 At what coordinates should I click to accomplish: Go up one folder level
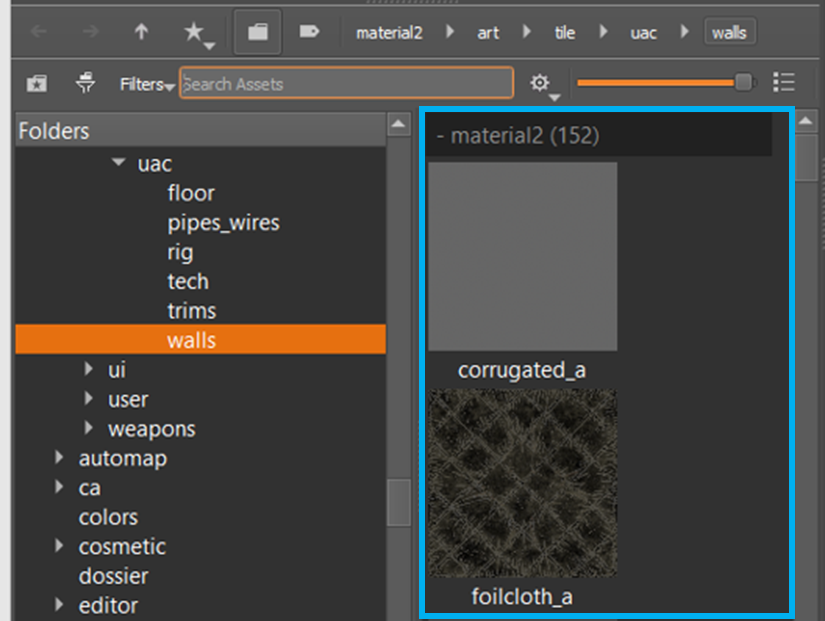141,32
